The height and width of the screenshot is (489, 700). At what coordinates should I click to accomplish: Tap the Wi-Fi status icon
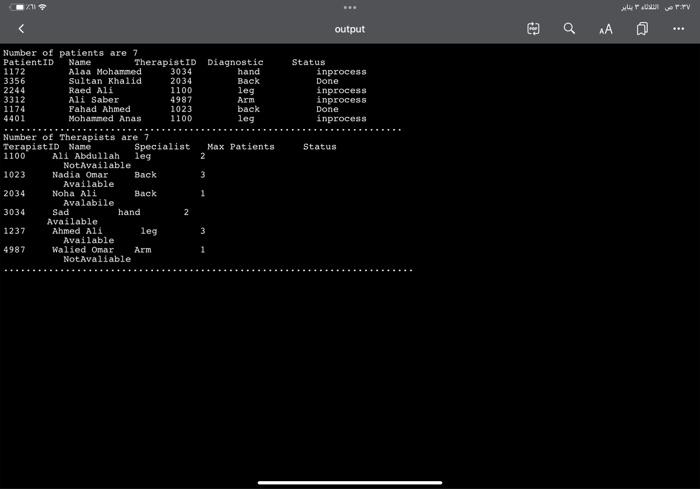42,7
